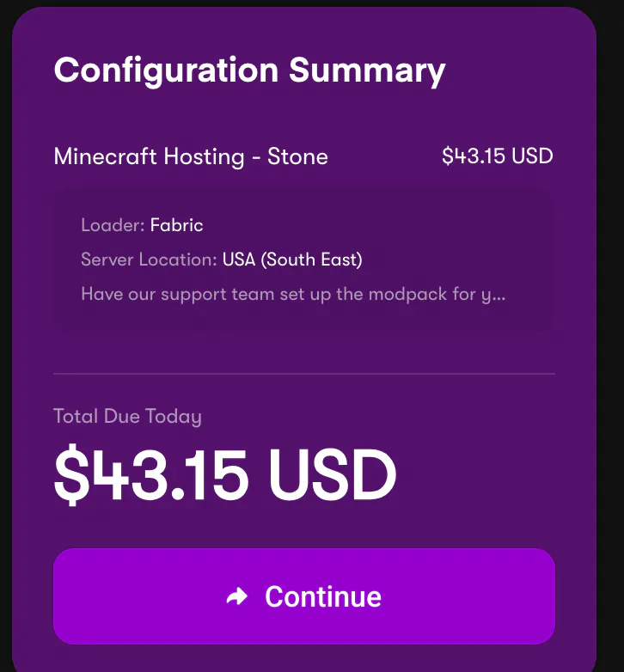Viewport: 624px width, 672px height.
Task: Click the divider line above Total Due Today
Action: point(303,374)
